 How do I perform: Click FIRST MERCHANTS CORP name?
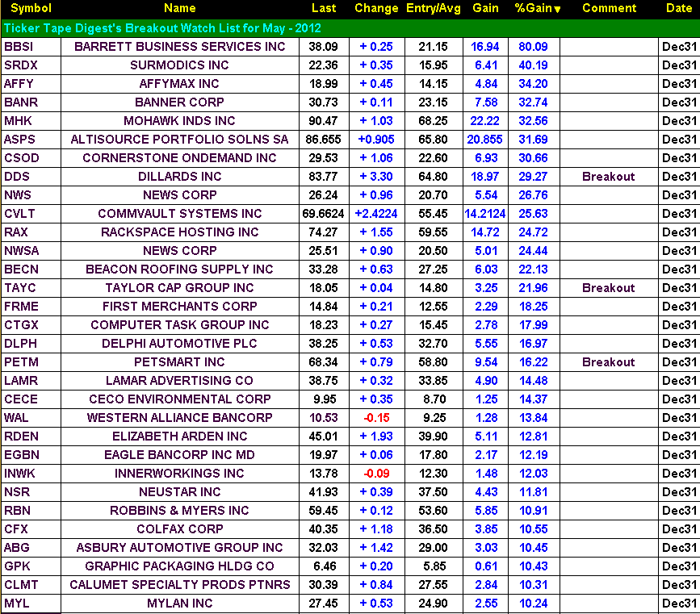point(179,306)
